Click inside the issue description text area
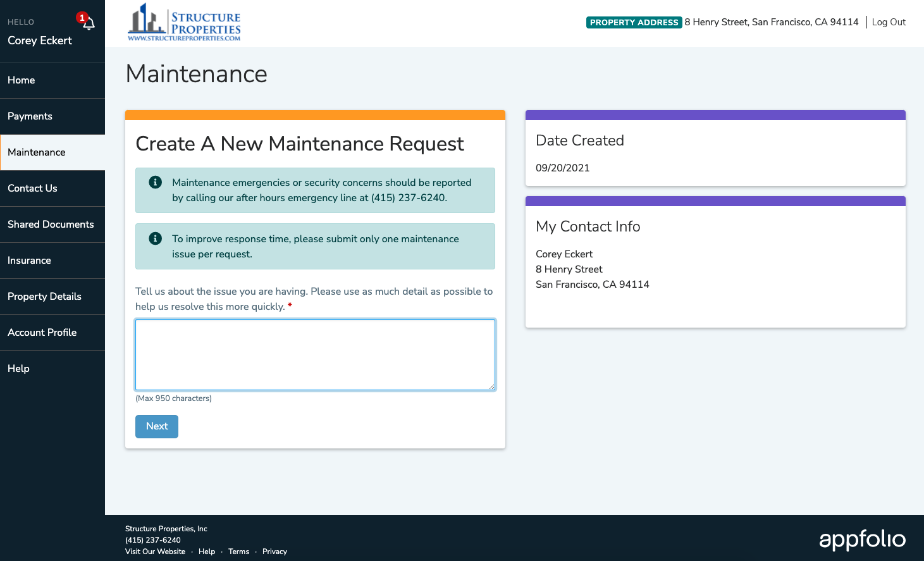 tap(315, 355)
